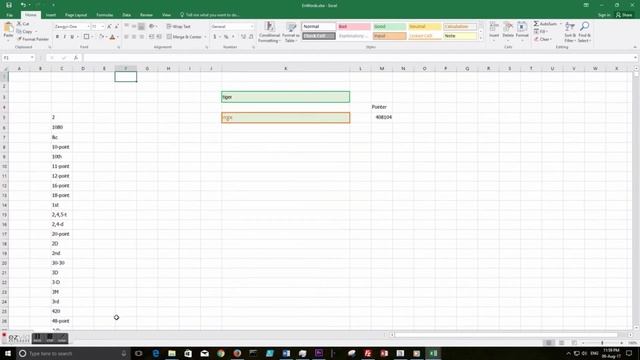Toggle Merge & Center
The height and width of the screenshot is (360, 640).
click(184, 37)
